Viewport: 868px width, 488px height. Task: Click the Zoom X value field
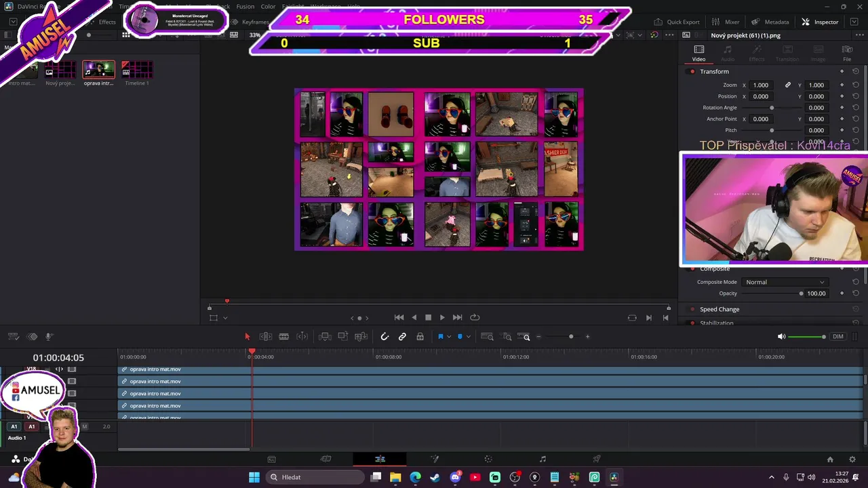pos(761,85)
